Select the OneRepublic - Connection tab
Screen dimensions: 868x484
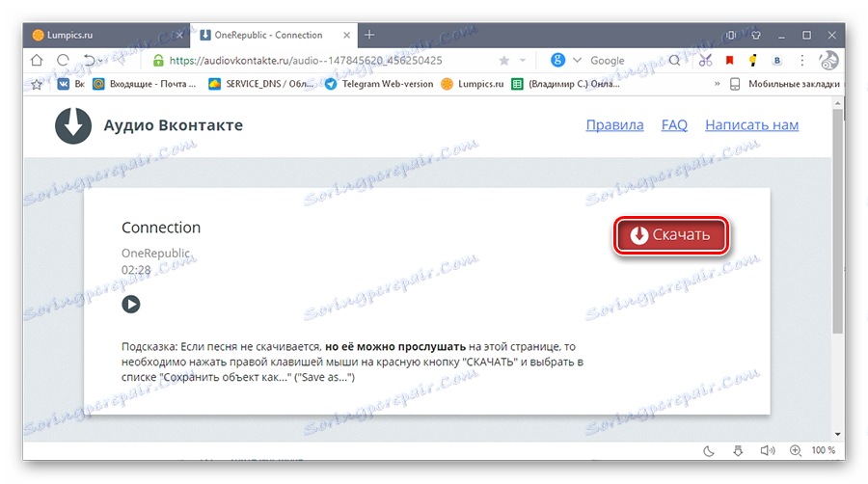click(268, 35)
